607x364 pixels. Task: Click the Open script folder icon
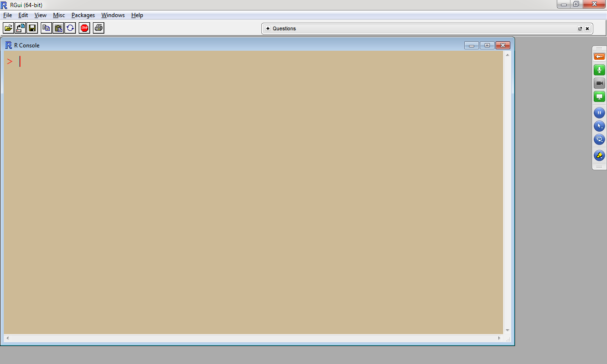[9, 28]
